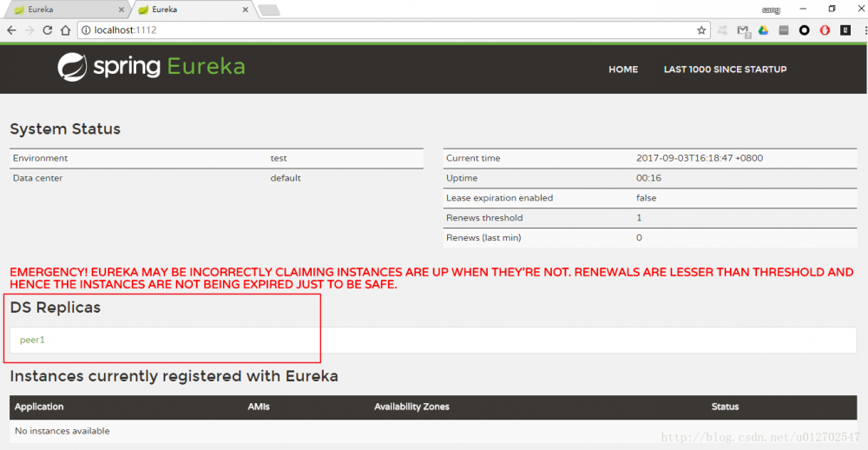This screenshot has width=868, height=450.
Task: Click the black square L extension icon
Action: 845,30
